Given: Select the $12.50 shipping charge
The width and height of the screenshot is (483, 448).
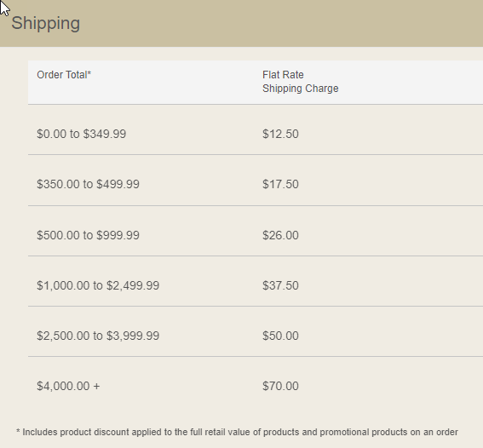Looking at the screenshot, I should point(280,134).
